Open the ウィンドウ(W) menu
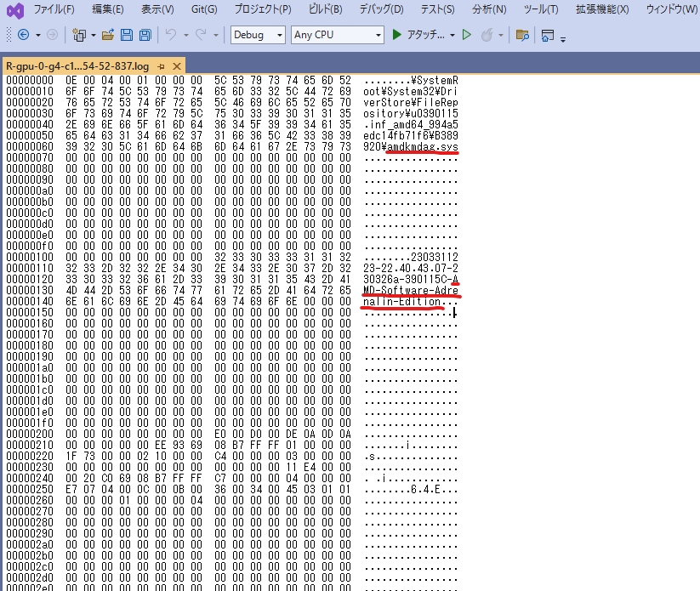This screenshot has width=700, height=591. 671,9
